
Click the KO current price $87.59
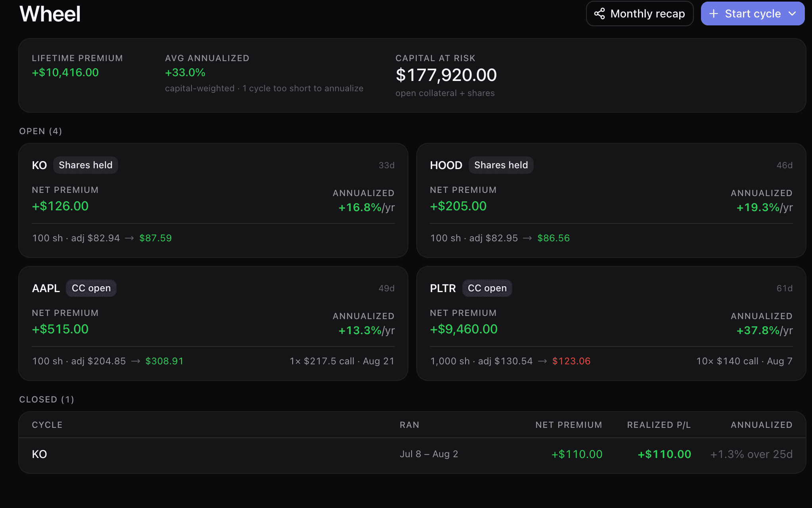coord(155,238)
